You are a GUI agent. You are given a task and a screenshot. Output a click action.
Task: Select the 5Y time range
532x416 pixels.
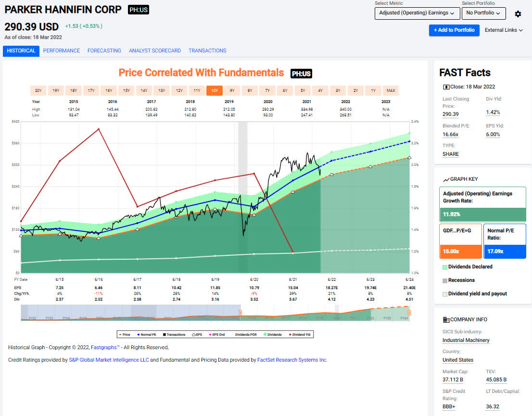coord(303,90)
